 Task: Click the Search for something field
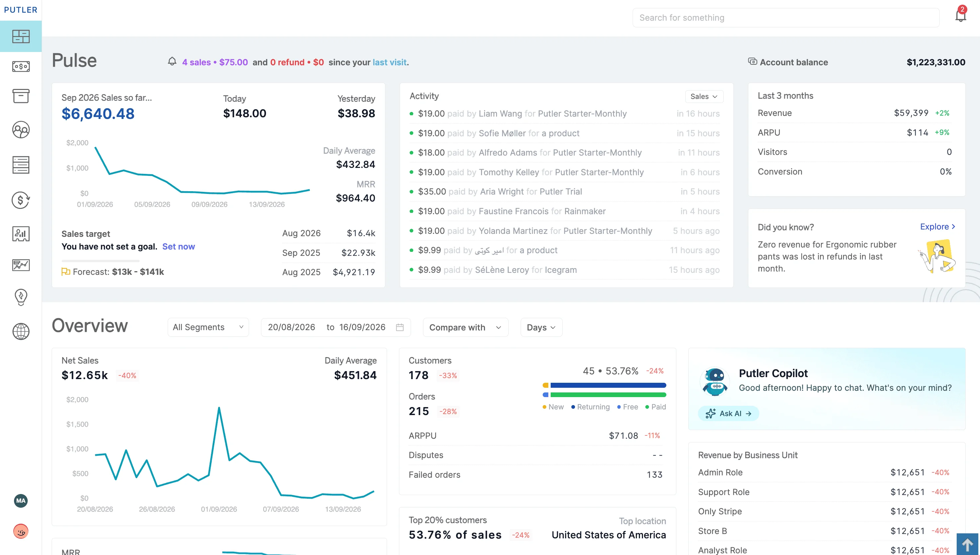tap(786, 18)
